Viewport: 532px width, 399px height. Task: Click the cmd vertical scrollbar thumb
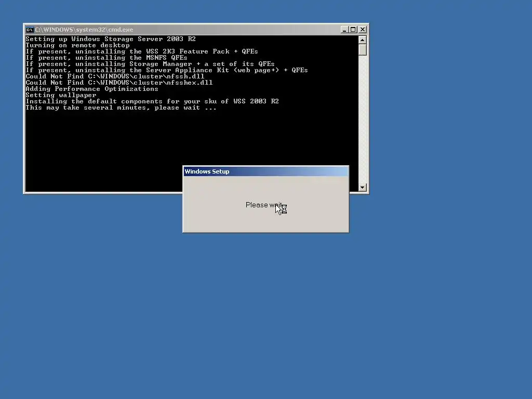[x=362, y=49]
